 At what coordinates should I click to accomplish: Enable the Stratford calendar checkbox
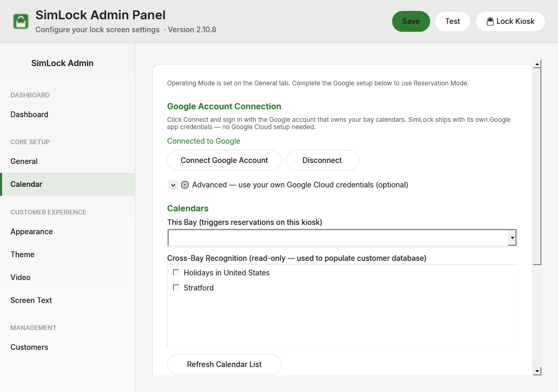click(176, 287)
